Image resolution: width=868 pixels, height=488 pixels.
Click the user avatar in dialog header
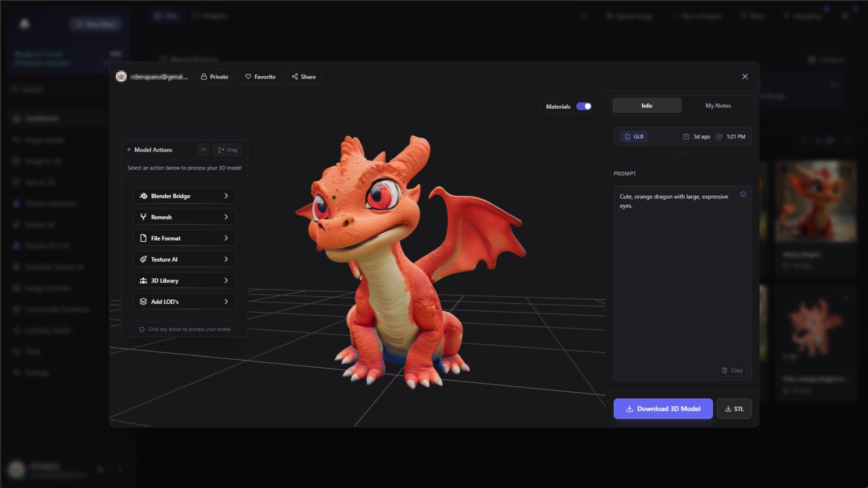pos(121,77)
